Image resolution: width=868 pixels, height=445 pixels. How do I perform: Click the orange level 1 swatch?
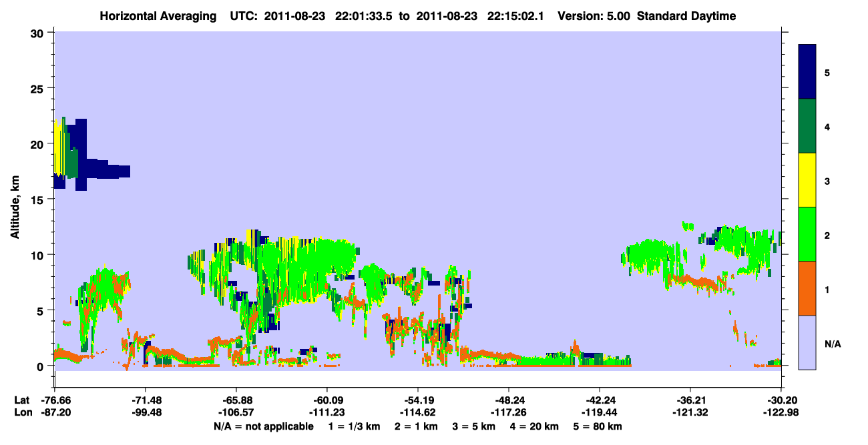(x=807, y=288)
